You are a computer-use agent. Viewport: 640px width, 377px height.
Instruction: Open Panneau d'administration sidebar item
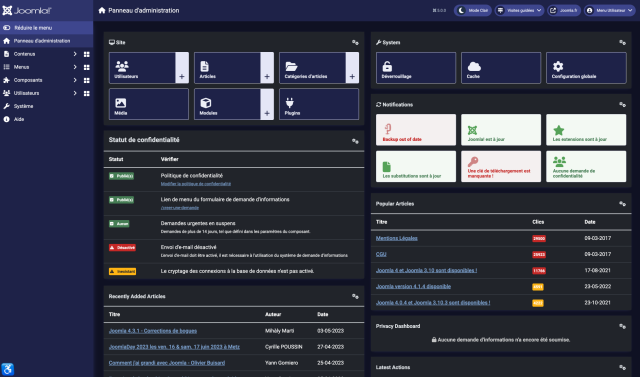[x=47, y=41]
